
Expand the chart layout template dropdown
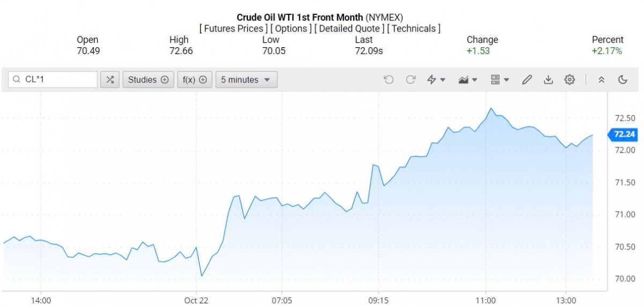[500, 80]
